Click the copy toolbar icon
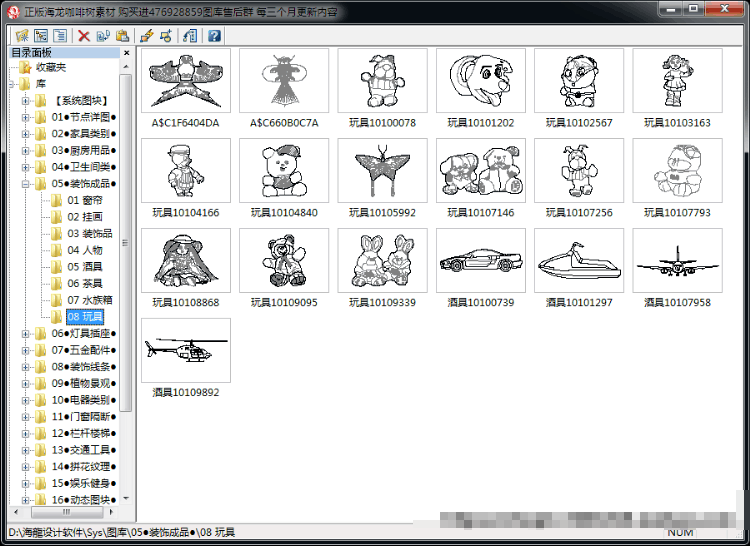The image size is (750, 546). pos(103,35)
